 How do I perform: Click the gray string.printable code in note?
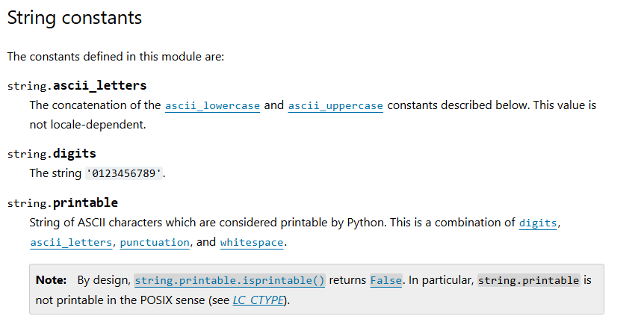click(x=529, y=281)
